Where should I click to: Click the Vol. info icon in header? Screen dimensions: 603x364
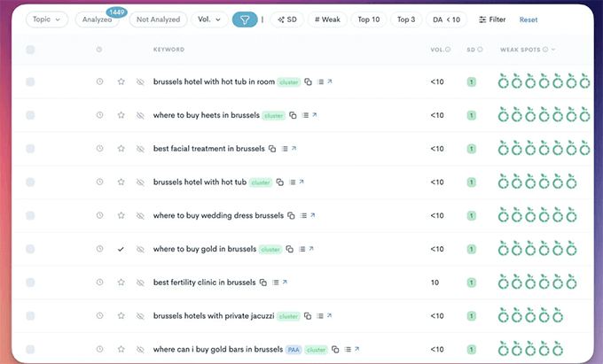point(448,50)
